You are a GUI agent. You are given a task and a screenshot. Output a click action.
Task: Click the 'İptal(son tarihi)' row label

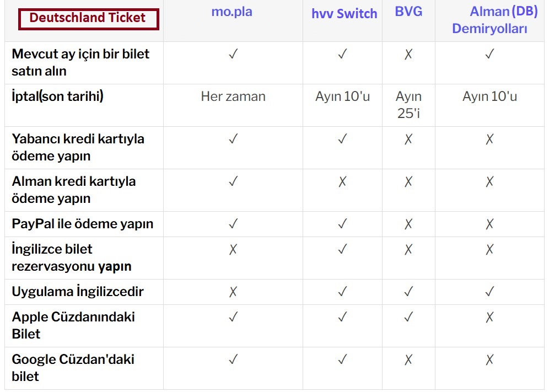coord(57,96)
